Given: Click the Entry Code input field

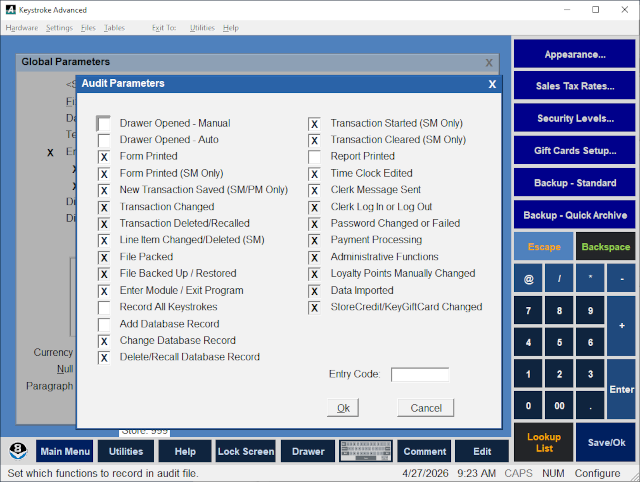Looking at the screenshot, I should pos(420,374).
